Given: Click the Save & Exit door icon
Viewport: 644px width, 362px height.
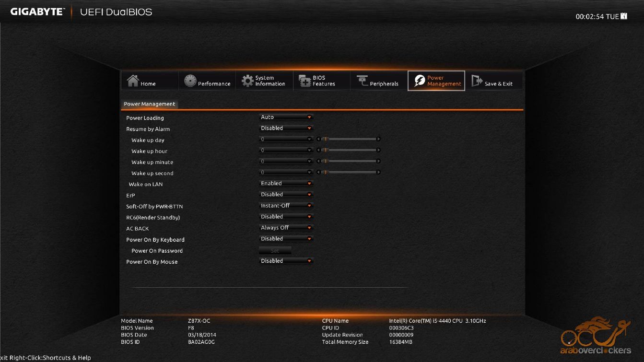Looking at the screenshot, I should (x=477, y=81).
